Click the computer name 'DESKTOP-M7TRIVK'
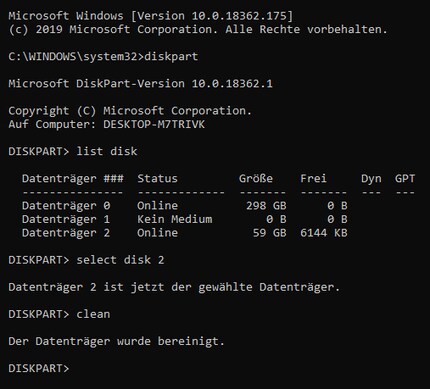Viewport: 430px width, 389px height. 154,124
